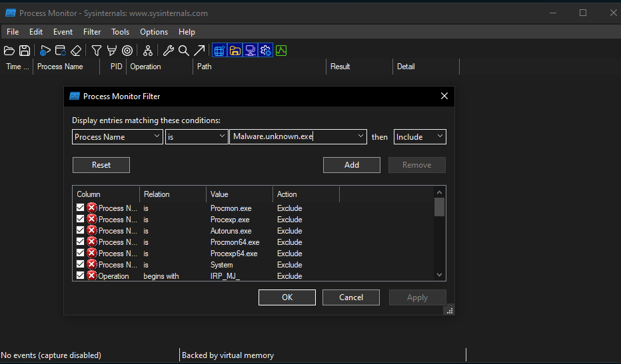
Task: Click the filter list scroll down arrow
Action: click(439, 275)
